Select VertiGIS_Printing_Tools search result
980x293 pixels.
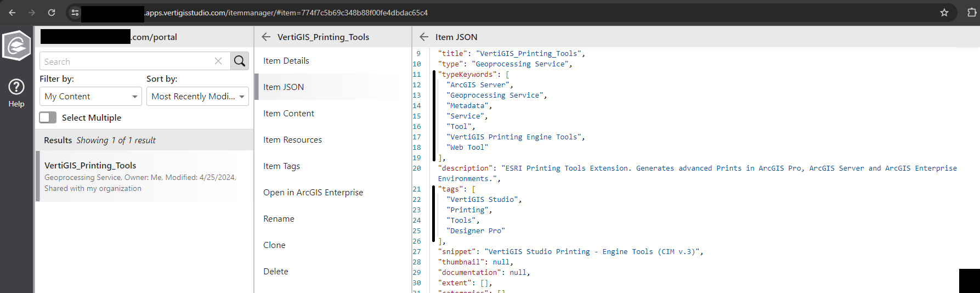144,176
